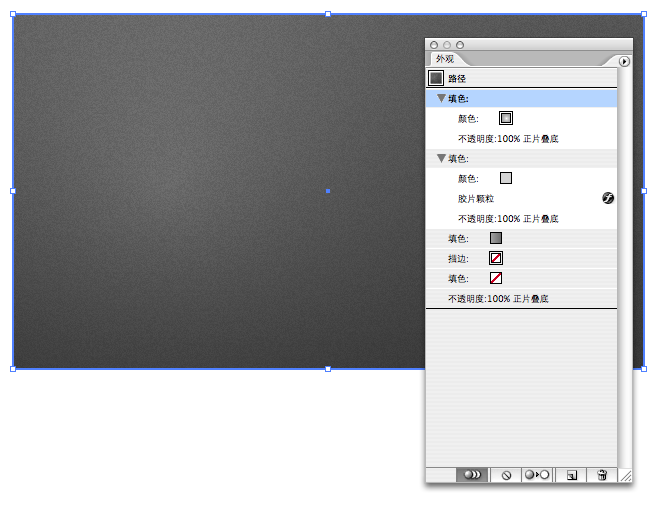Select opacity row below 胶片颗粒
Image resolution: width=662 pixels, height=506 pixels.
tap(521, 219)
